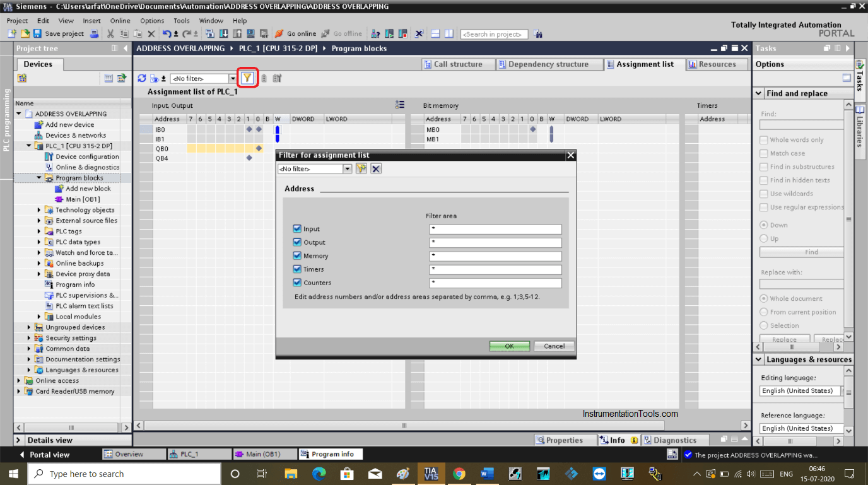Confirm the filter with the OK button
Image resolution: width=868 pixels, height=485 pixels.
(509, 346)
